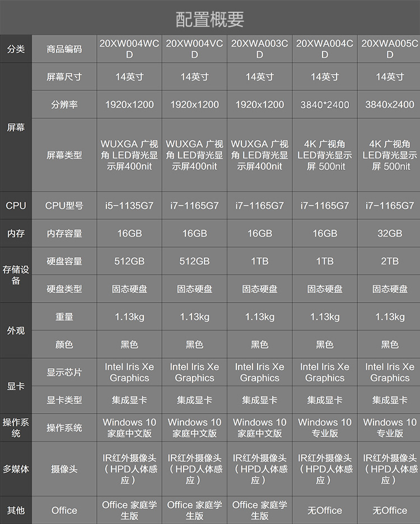Click the 颜色 row label

(64, 344)
